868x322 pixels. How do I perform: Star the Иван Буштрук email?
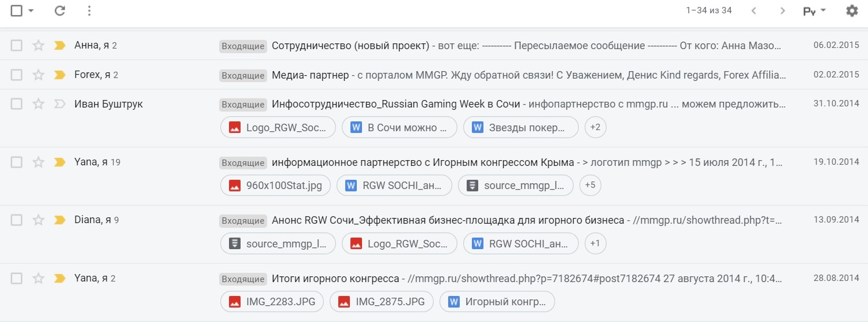click(x=38, y=104)
